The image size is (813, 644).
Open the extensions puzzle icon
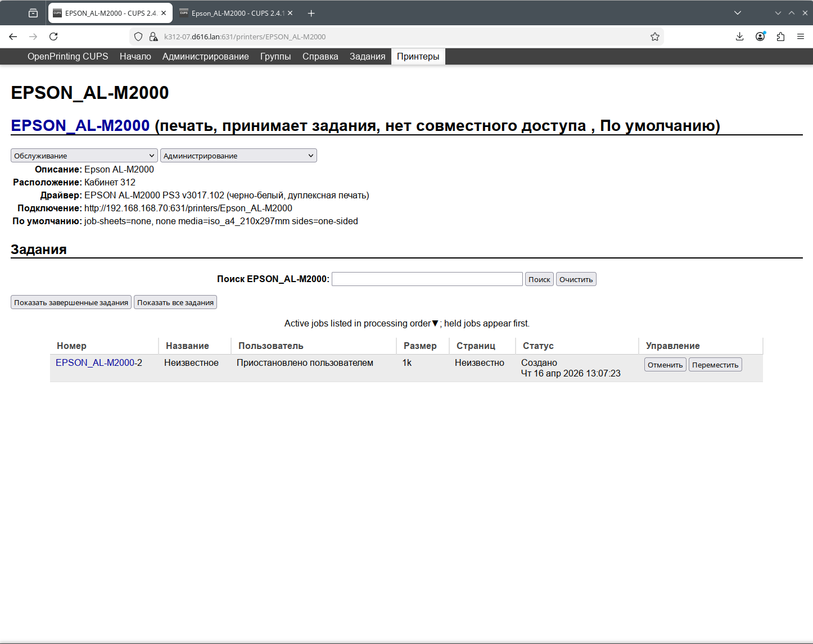coord(780,37)
